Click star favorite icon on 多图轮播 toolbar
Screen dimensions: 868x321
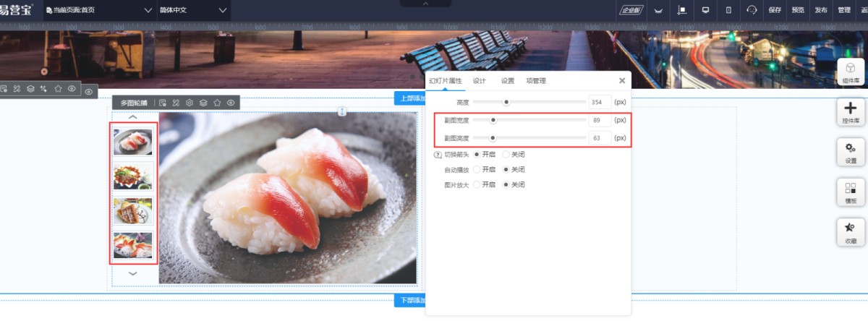(217, 103)
